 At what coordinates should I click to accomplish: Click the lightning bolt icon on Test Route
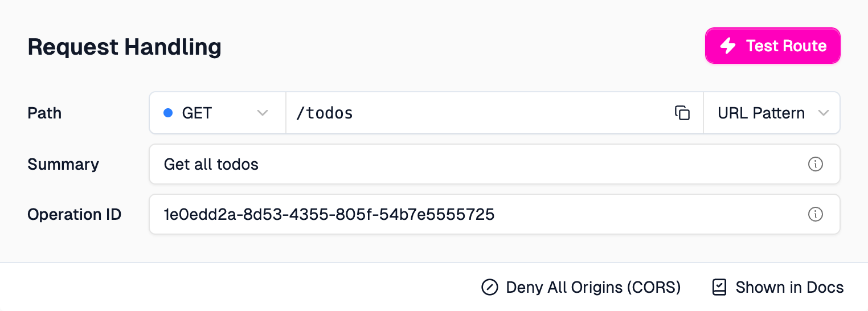pyautogui.click(x=728, y=46)
